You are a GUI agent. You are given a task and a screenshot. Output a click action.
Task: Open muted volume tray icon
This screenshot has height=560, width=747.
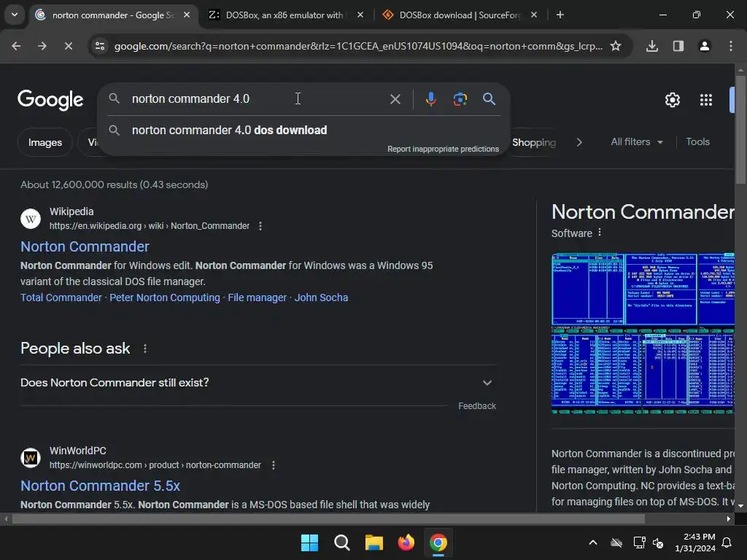[659, 542]
